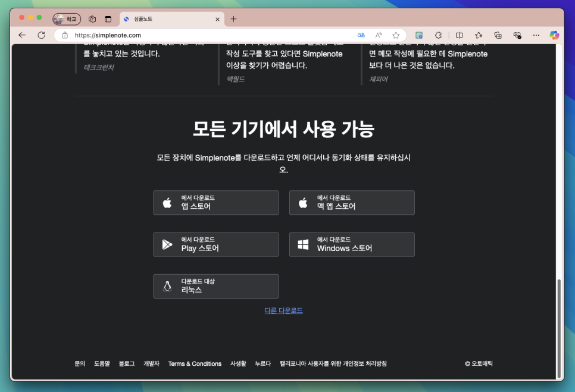Click the Windows 스토어 download button

[352, 244]
